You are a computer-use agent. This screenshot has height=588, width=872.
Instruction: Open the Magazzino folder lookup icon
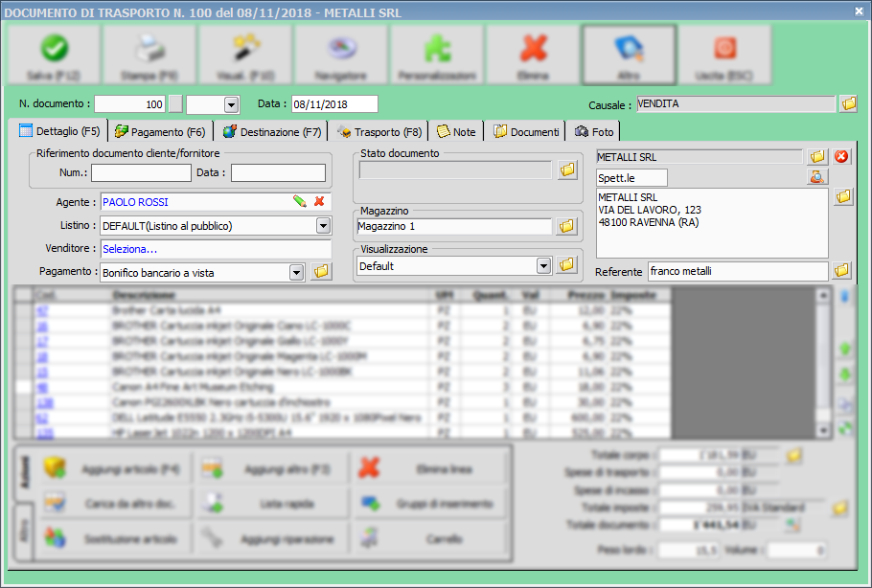tap(567, 227)
